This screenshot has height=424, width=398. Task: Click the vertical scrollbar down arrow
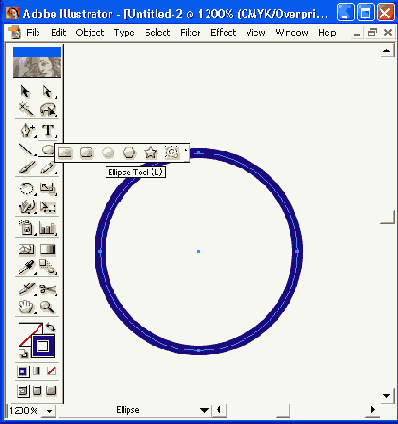tap(387, 396)
